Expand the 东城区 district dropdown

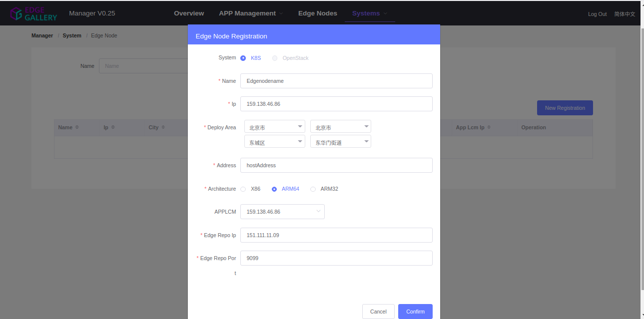click(x=275, y=142)
